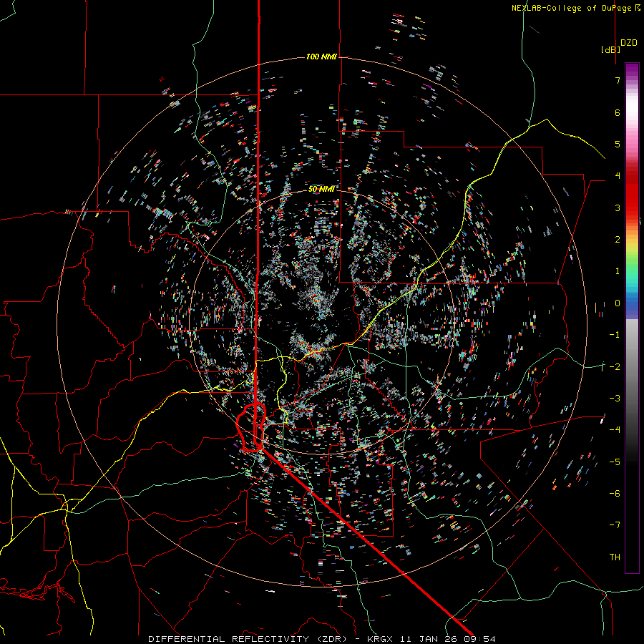Viewport: 644px width, 644px height.
Task: Click the 7 value on the color scale
Action: (618, 80)
